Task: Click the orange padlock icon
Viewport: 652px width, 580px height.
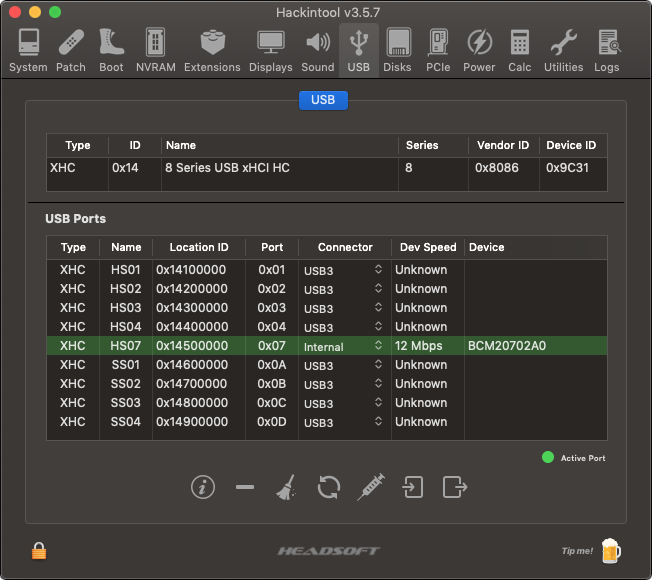Action: pyautogui.click(x=39, y=551)
